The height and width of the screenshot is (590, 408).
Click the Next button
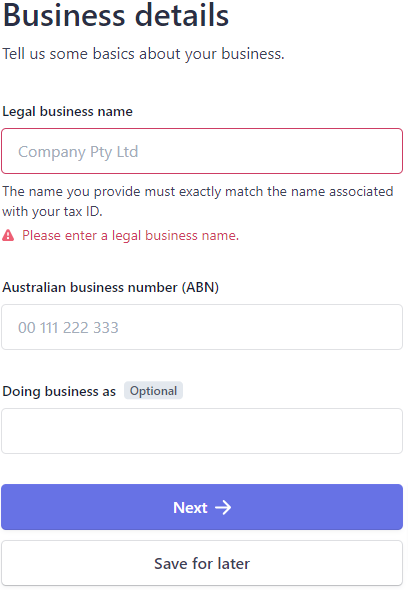click(202, 507)
